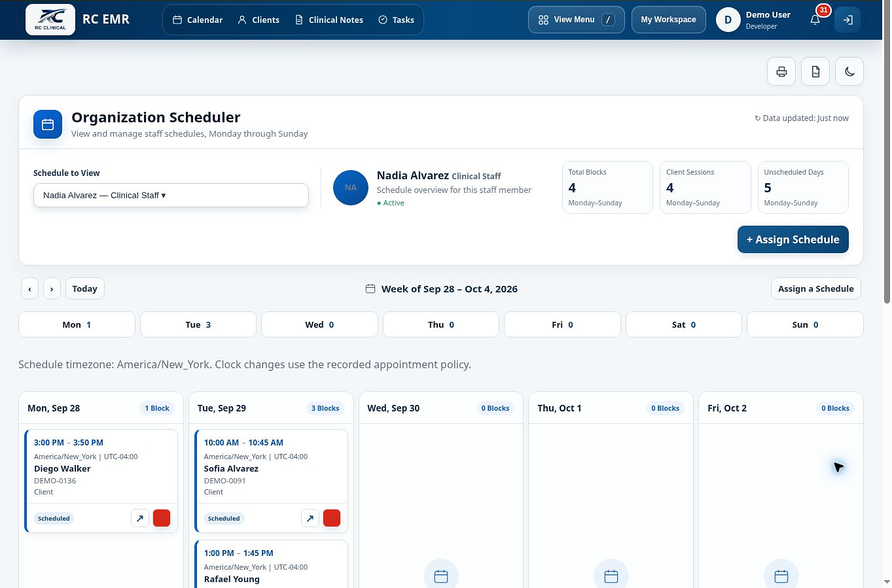
Task: Click the Nadia Alvarez NA avatar
Action: [x=351, y=188]
